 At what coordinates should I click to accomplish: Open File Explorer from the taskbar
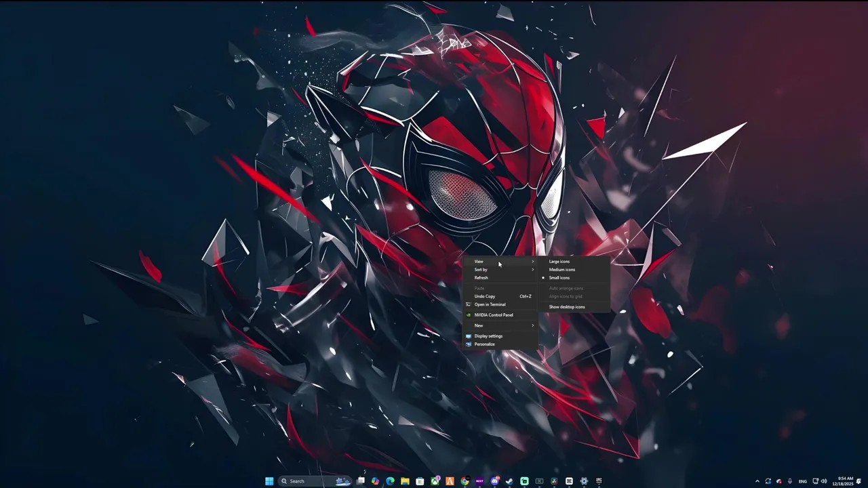pyautogui.click(x=405, y=481)
